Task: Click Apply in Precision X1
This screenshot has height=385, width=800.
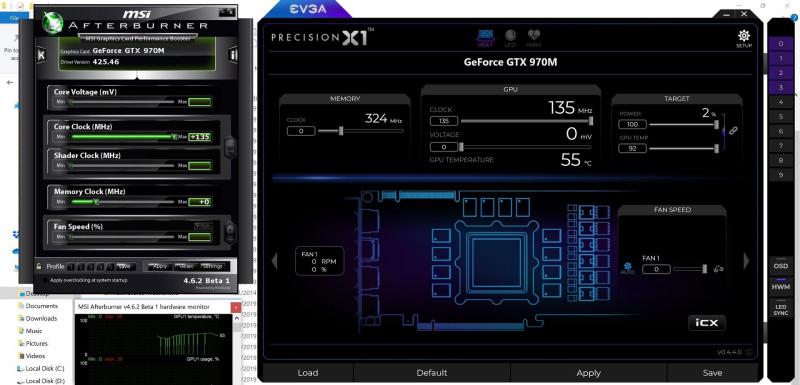Action: pos(588,373)
